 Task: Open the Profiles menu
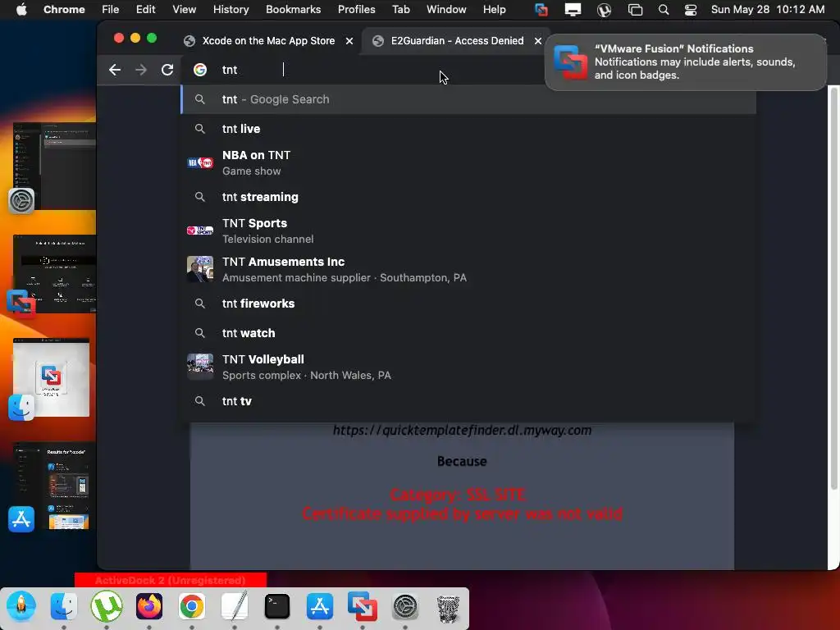click(x=356, y=9)
